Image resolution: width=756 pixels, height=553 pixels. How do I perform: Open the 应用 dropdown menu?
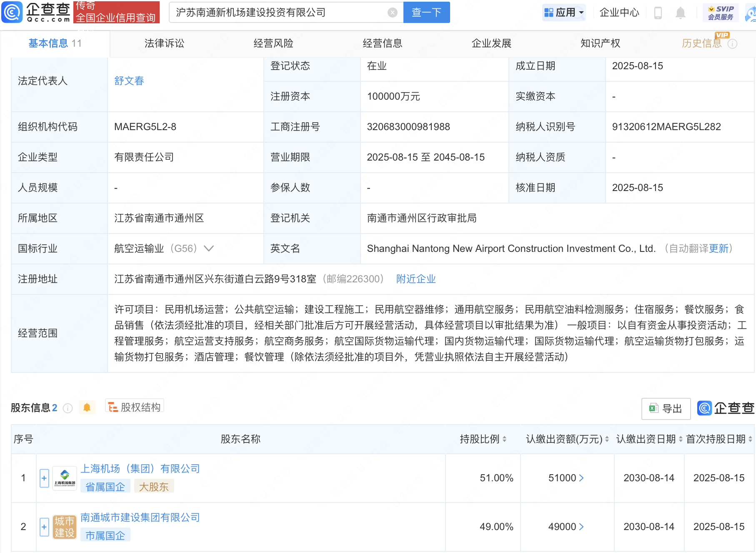(x=564, y=13)
